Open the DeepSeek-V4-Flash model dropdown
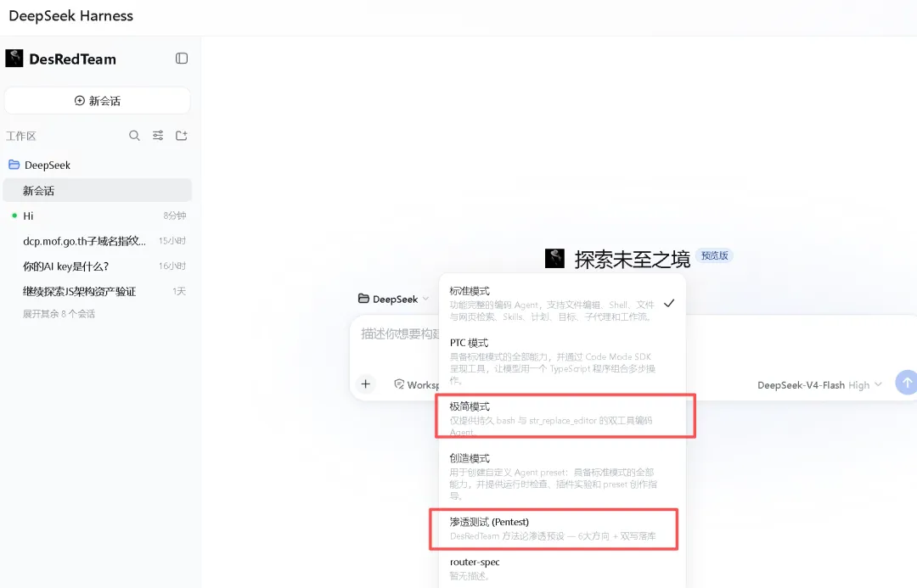The image size is (917, 588). [819, 385]
